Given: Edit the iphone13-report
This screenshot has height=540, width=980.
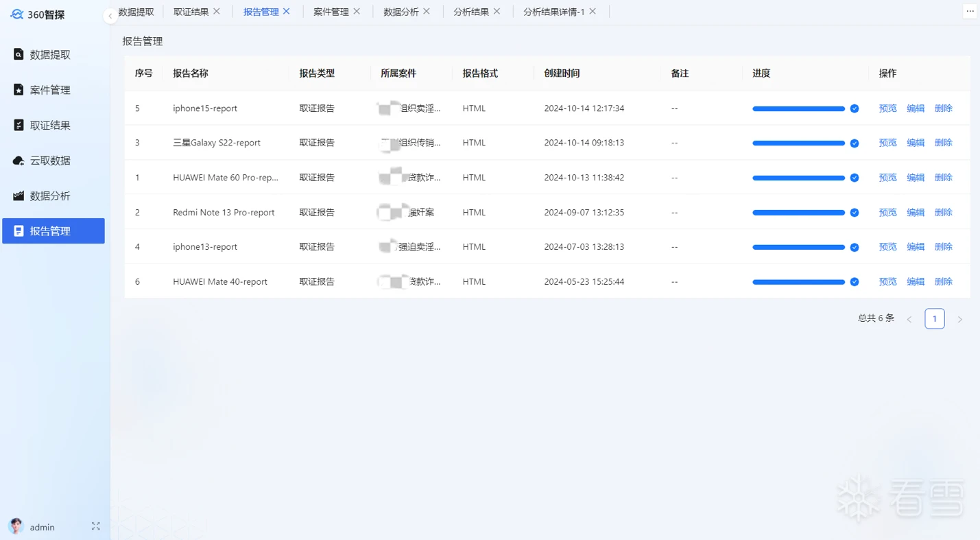Looking at the screenshot, I should click(x=916, y=247).
